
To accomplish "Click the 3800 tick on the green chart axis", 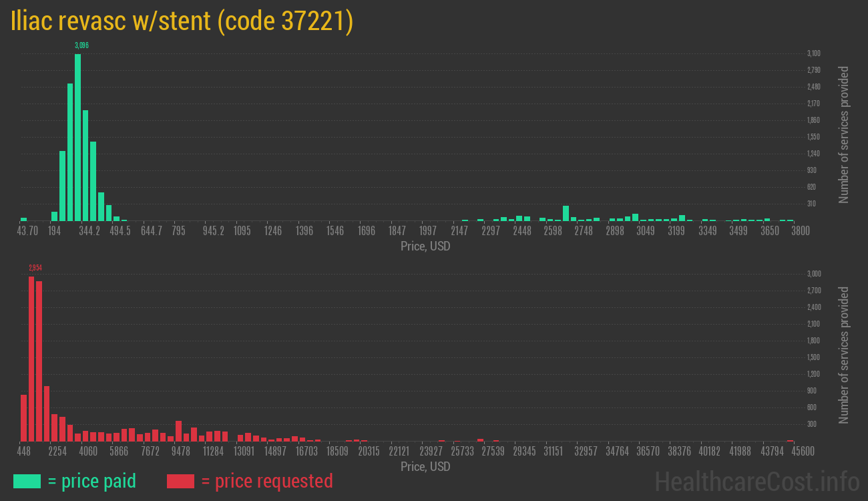I will tap(800, 231).
